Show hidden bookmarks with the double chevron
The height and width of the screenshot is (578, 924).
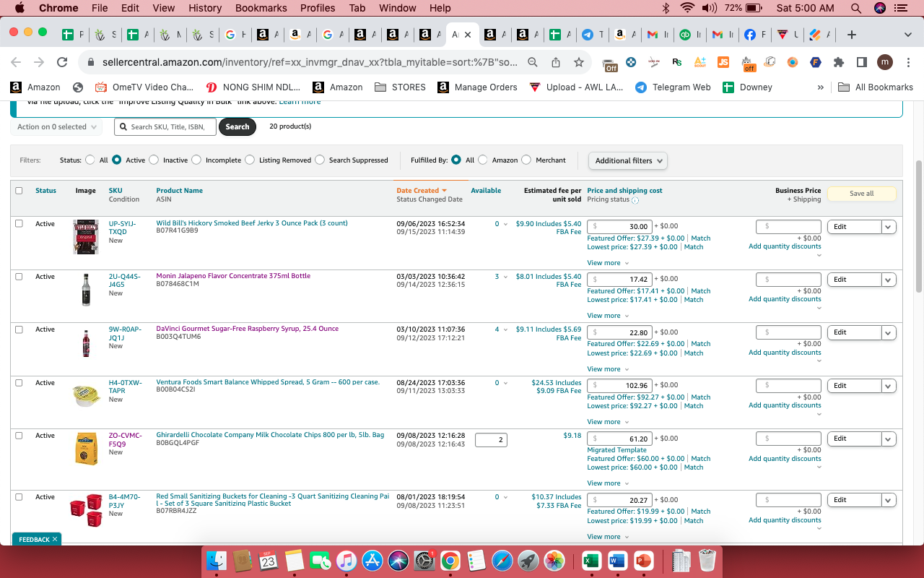pyautogui.click(x=820, y=87)
